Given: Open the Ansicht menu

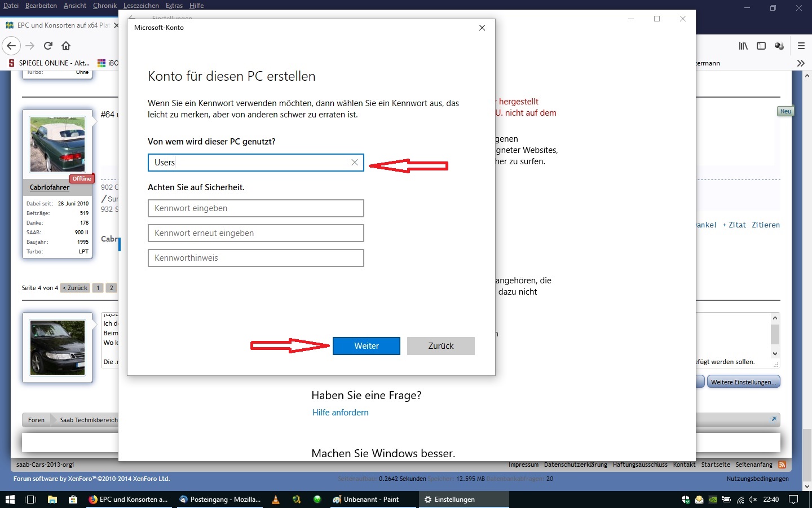Looking at the screenshot, I should click(75, 6).
